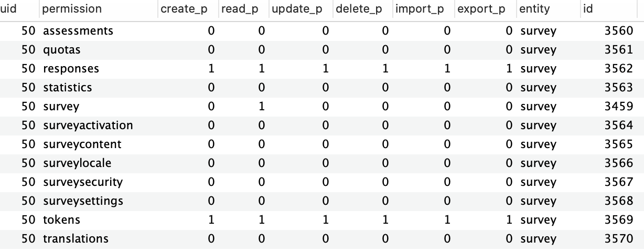
Task: Select the id cell showing 3567
Action: coord(619,182)
